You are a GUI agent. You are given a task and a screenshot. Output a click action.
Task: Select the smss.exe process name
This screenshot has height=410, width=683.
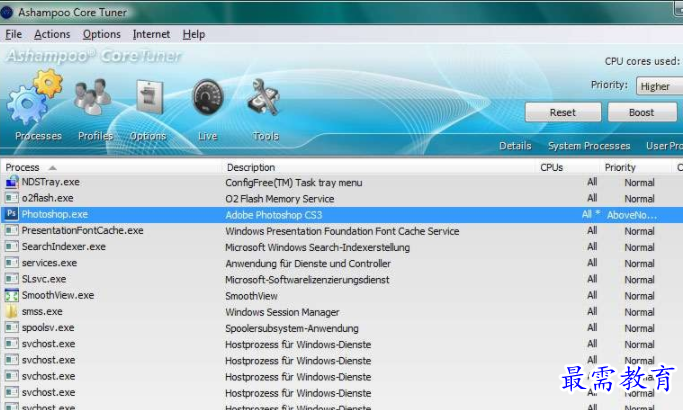pos(42,312)
